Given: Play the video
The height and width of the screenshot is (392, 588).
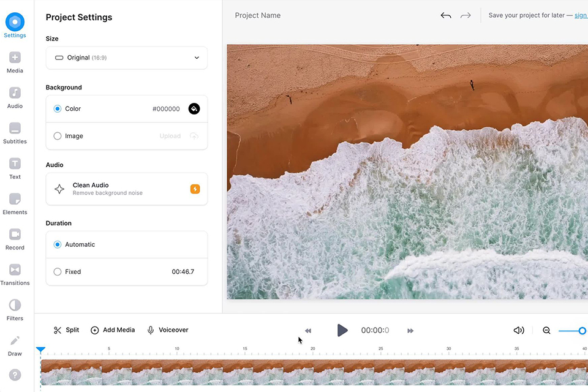Looking at the screenshot, I should (342, 331).
